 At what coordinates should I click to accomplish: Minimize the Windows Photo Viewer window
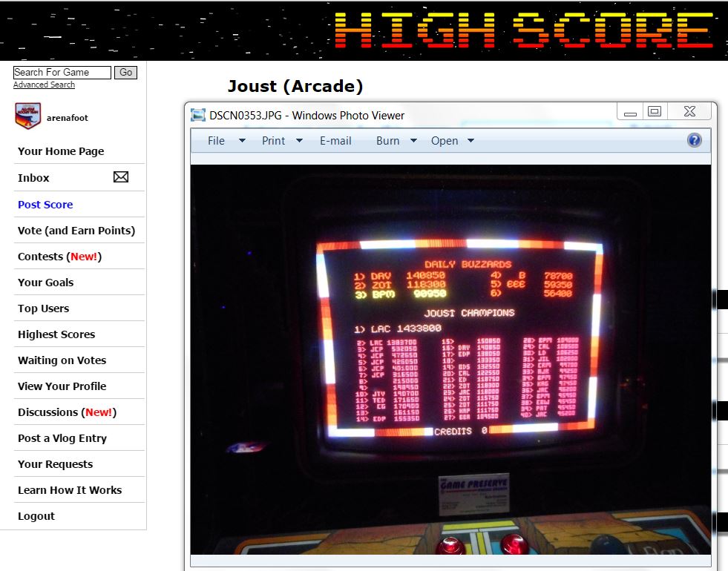click(x=630, y=112)
